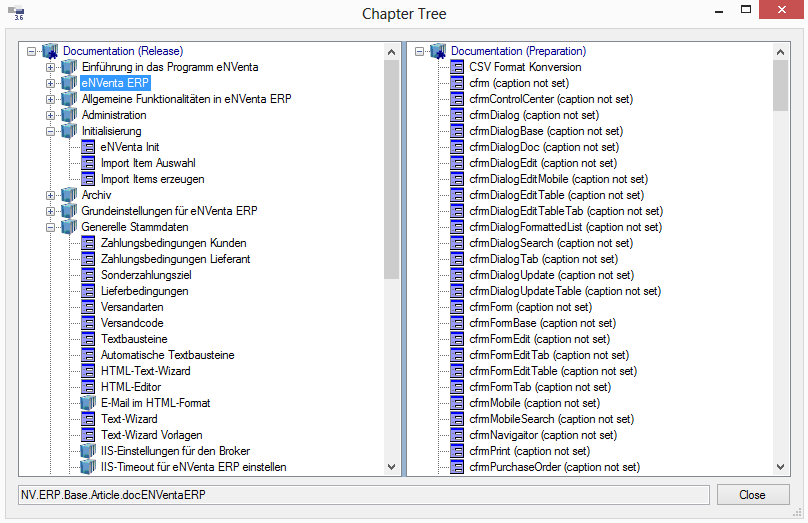Expand Grundeinstellungen für eNVenta ERP
The width and height of the screenshot is (808, 523).
(x=50, y=211)
